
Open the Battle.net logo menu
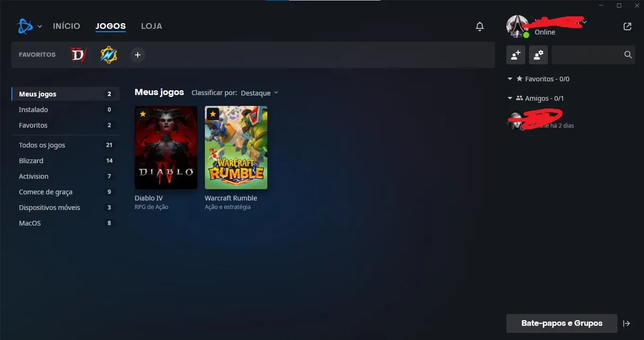[25, 26]
